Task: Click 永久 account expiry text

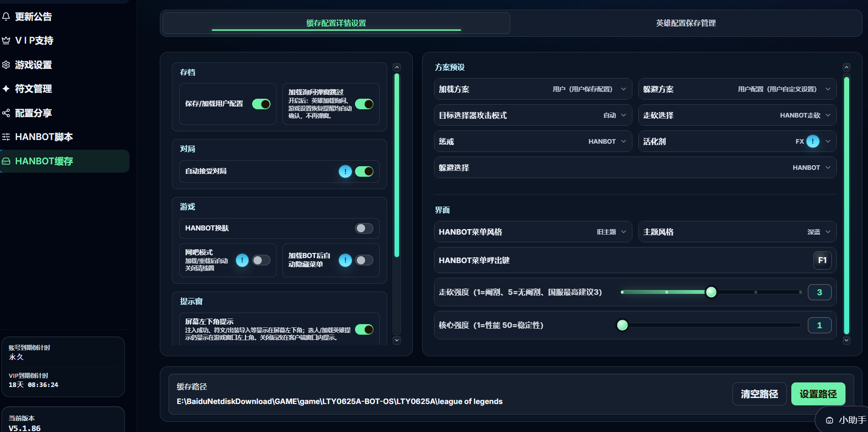Action: tap(16, 357)
